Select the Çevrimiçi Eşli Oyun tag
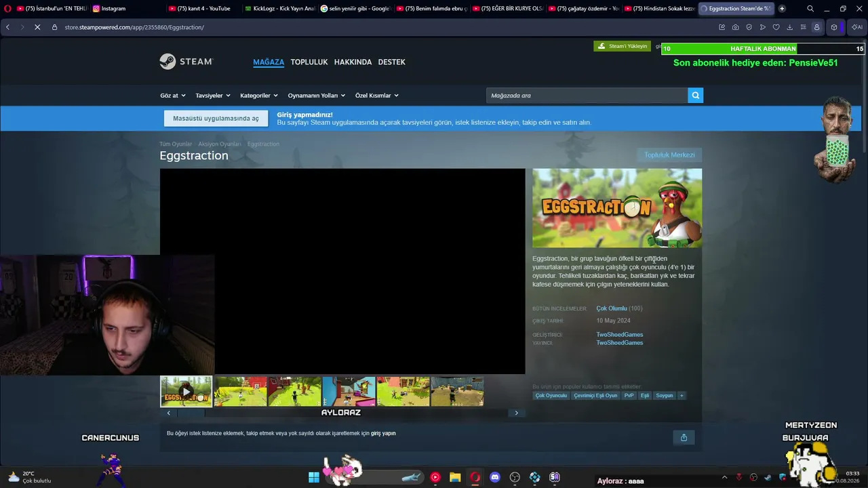 (596, 396)
